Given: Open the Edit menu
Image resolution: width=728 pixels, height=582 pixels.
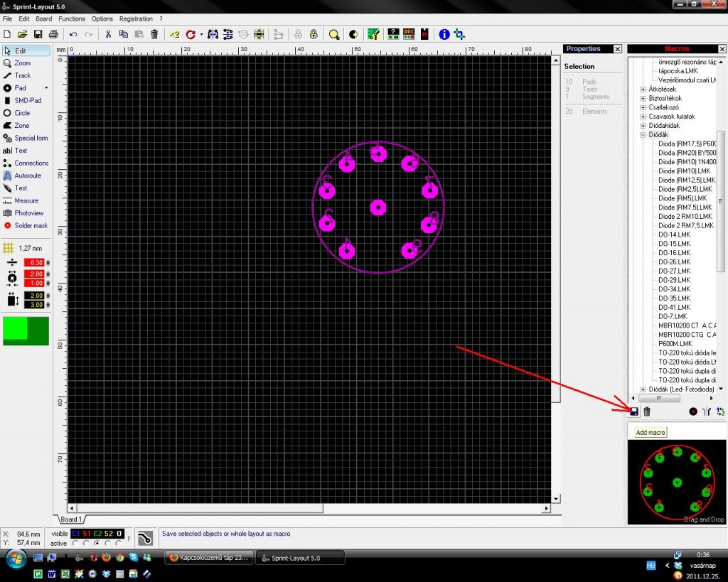Looking at the screenshot, I should pos(23,19).
